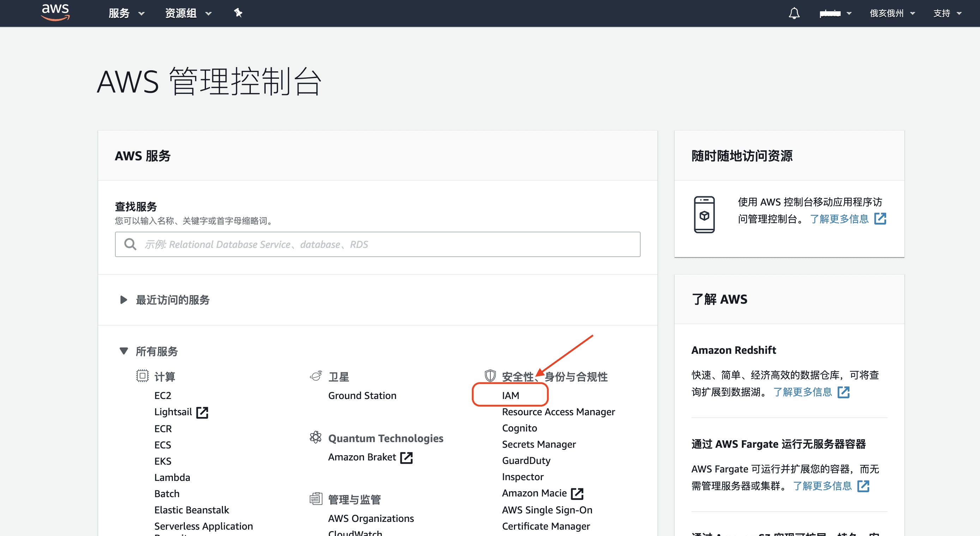This screenshot has width=980, height=536.
Task: Open Resource Access Manager
Action: click(558, 412)
